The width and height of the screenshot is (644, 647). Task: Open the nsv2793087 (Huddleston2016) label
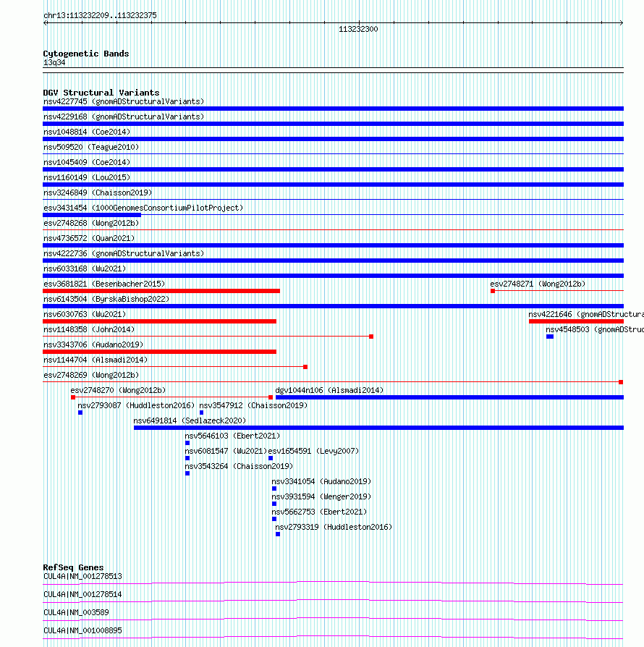[136, 405]
